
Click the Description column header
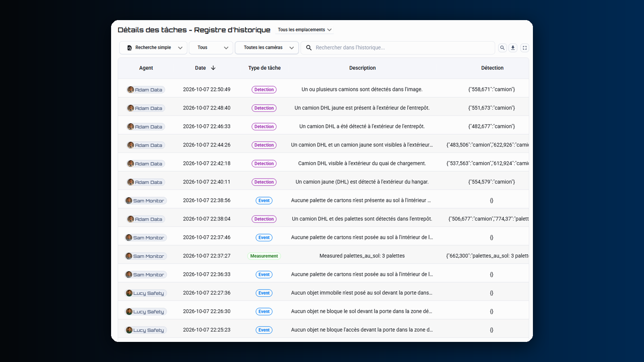pos(363,68)
